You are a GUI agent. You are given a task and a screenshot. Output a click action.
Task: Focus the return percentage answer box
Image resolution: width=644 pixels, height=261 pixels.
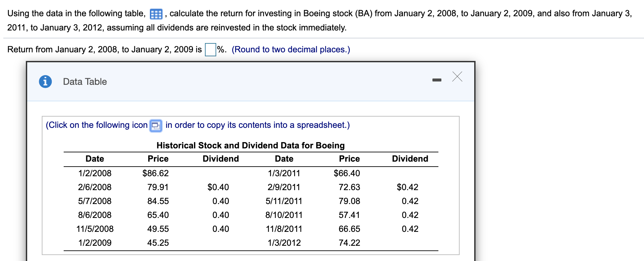[211, 50]
